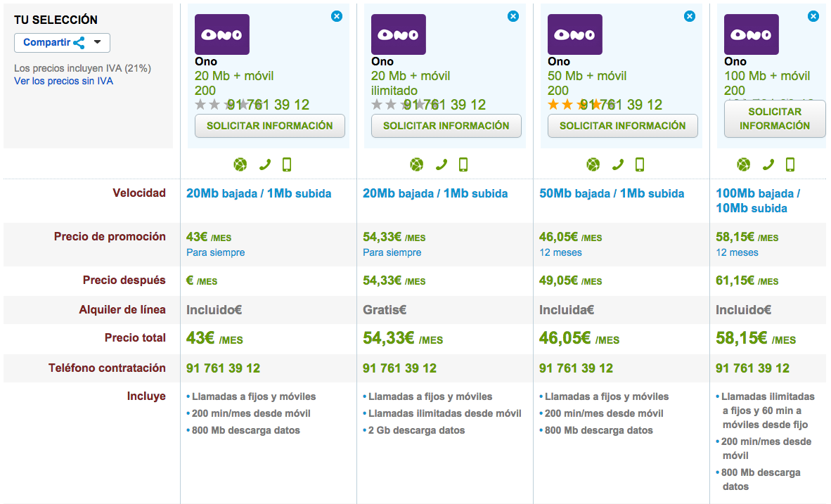Click the mobile icon under 50 Mb + móvil 200
This screenshot has width=831, height=504.
tap(640, 164)
